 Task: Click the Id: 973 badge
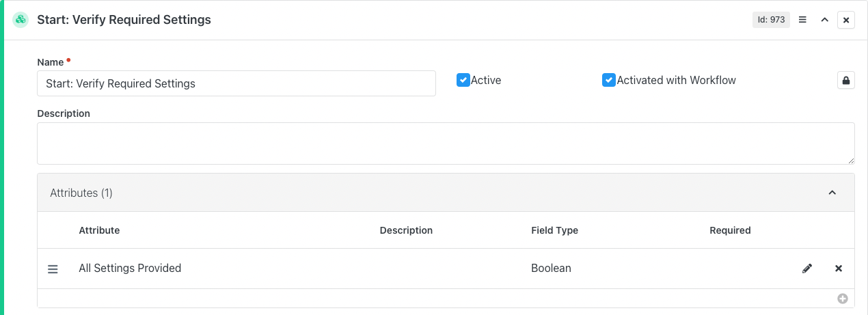click(771, 20)
